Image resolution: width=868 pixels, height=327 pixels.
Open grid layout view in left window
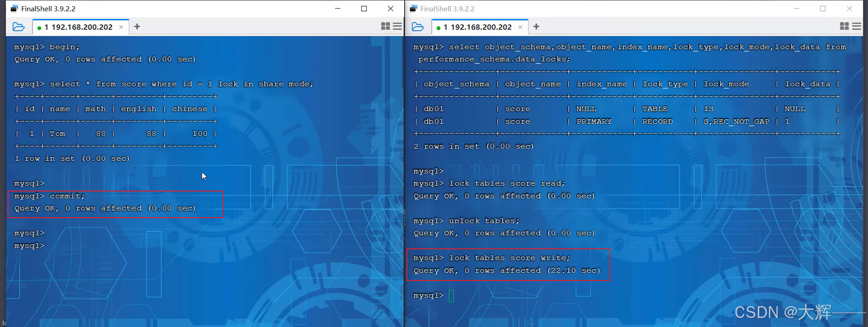click(385, 26)
